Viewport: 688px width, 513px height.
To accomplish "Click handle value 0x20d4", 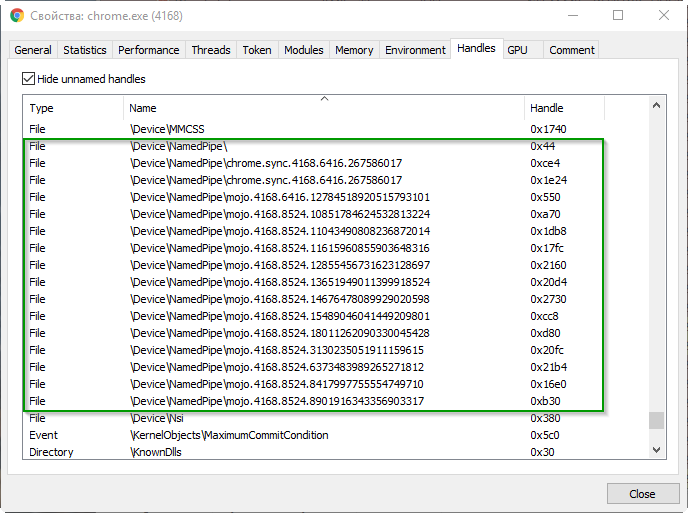I will (x=548, y=282).
